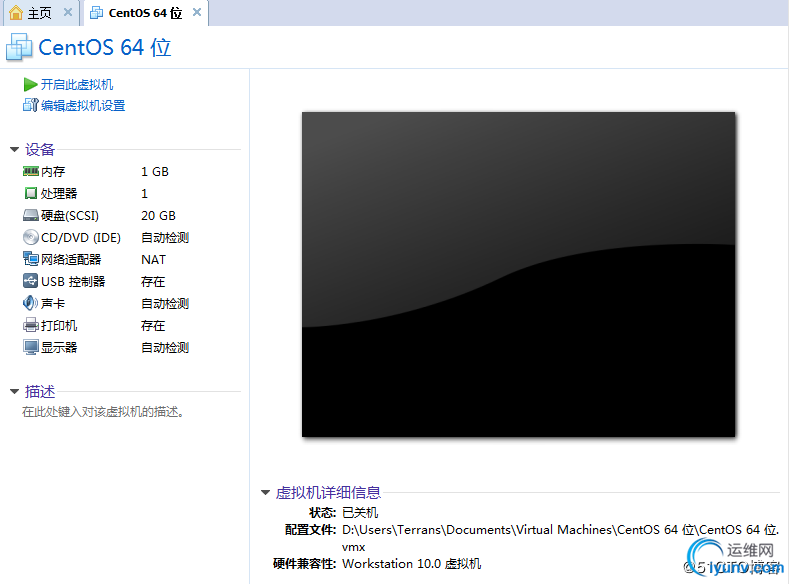Select the network adapter (网络适配器) icon
Image resolution: width=790 pixels, height=584 pixels.
tap(31, 259)
